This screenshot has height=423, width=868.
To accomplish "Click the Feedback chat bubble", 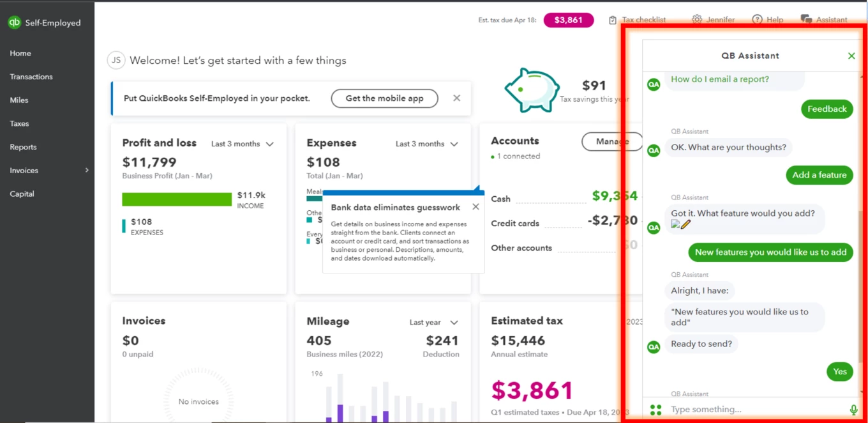I will coord(827,109).
